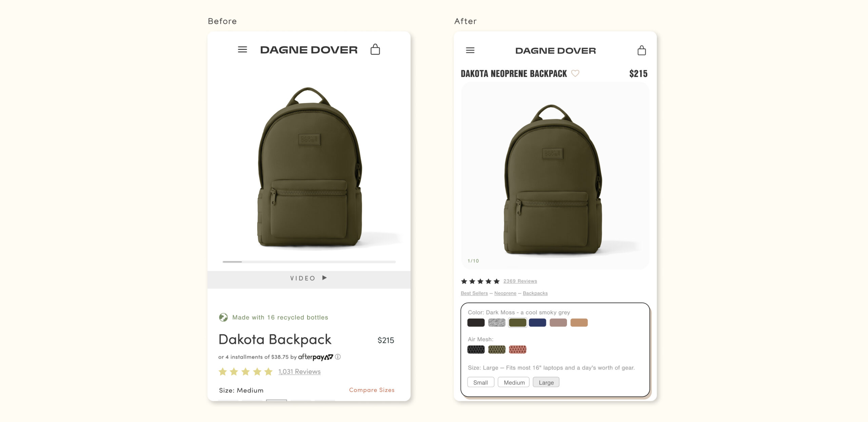
Task: Go to Neoprene breadcrumb link
Action: 505,293
